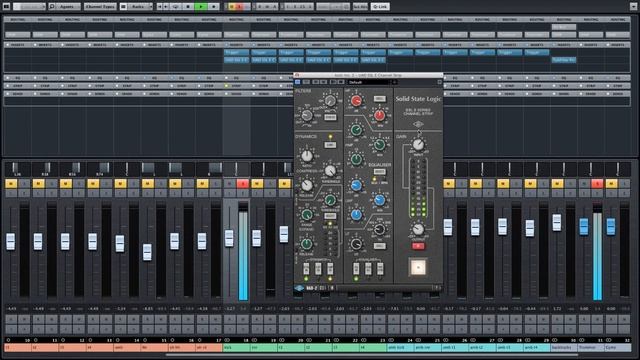Deactivate all mutes with yellow toolbar M
Screen dimensions: 640x360
232,7
